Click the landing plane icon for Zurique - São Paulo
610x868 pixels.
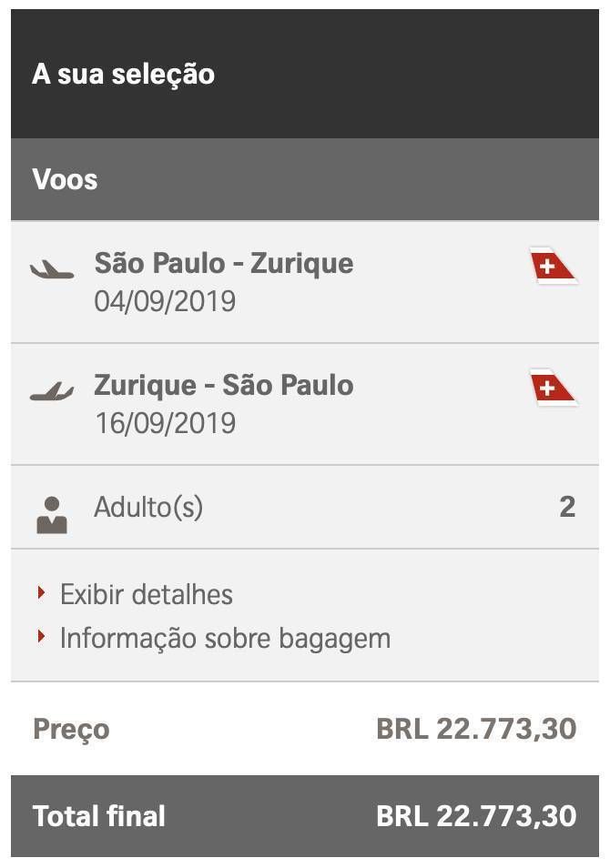pyautogui.click(x=52, y=391)
